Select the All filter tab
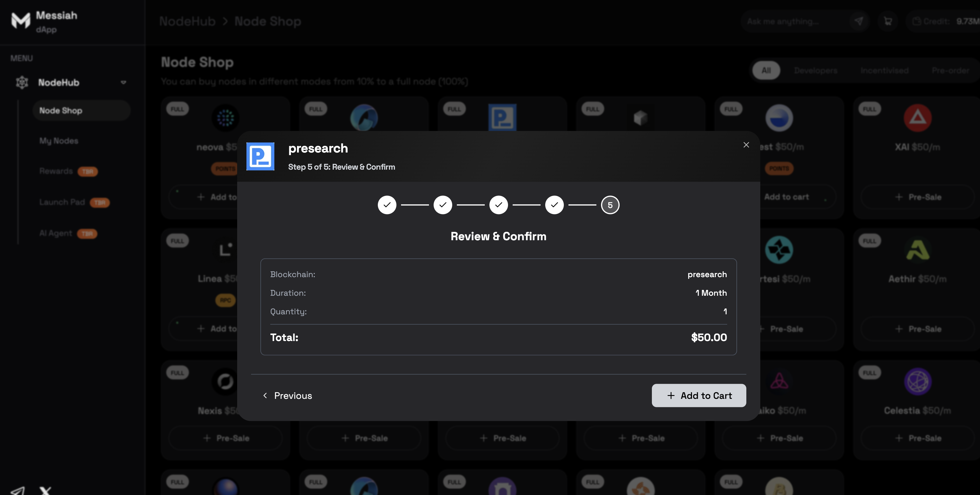Viewport: 980px width, 495px height. tap(766, 70)
